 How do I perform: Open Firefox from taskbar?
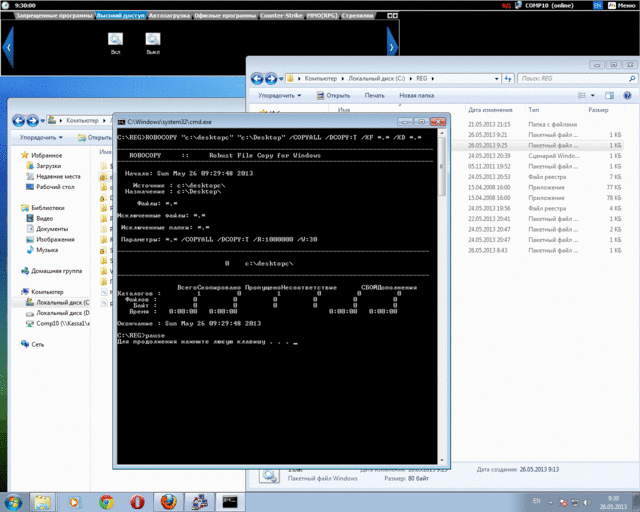(x=169, y=502)
